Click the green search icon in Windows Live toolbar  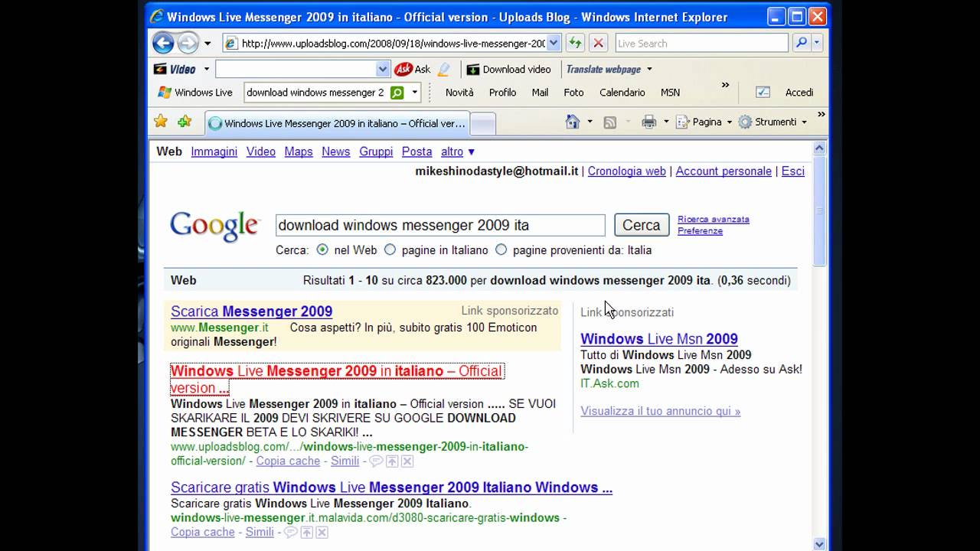(397, 93)
